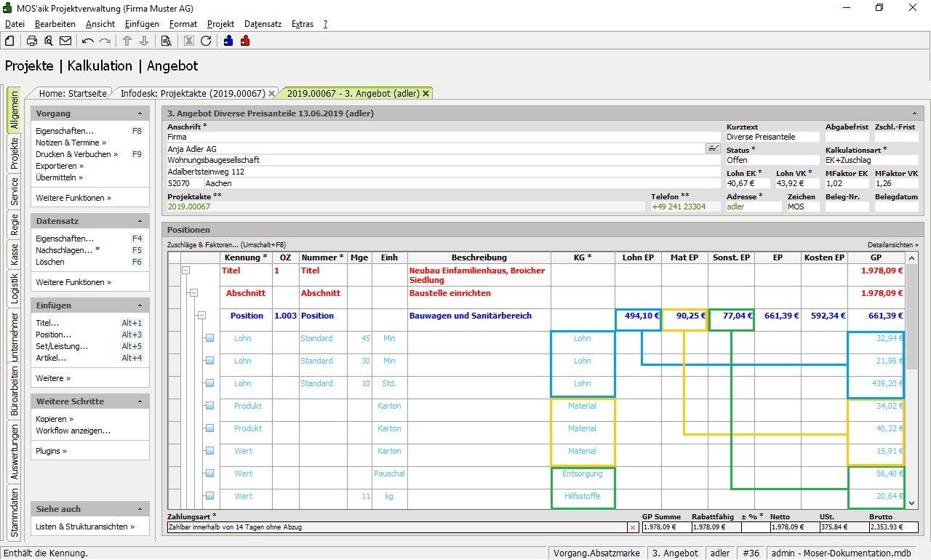Click the envelope email icon
Screen dimensions: 931x560
click(x=65, y=41)
